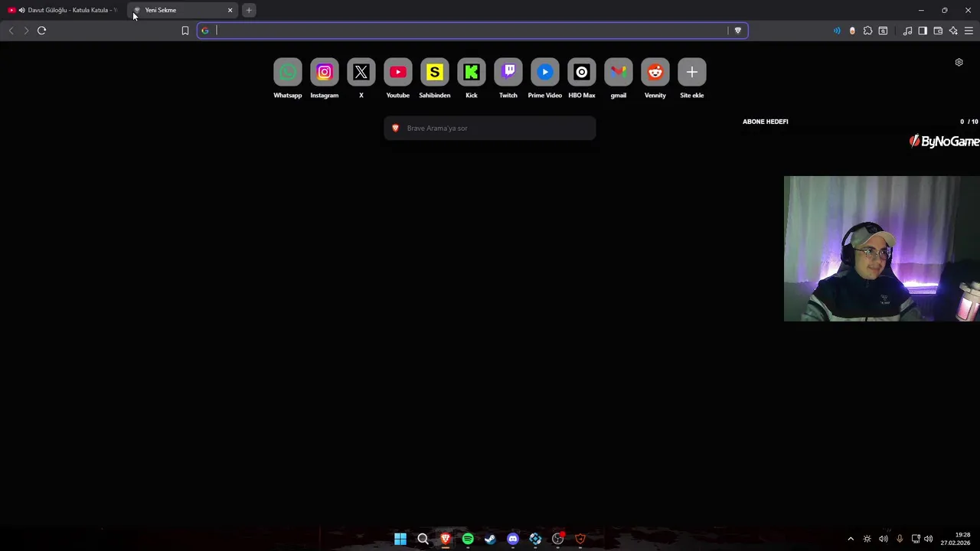
Task: Click the Brave Arama'ya sor search box
Action: coord(490,128)
